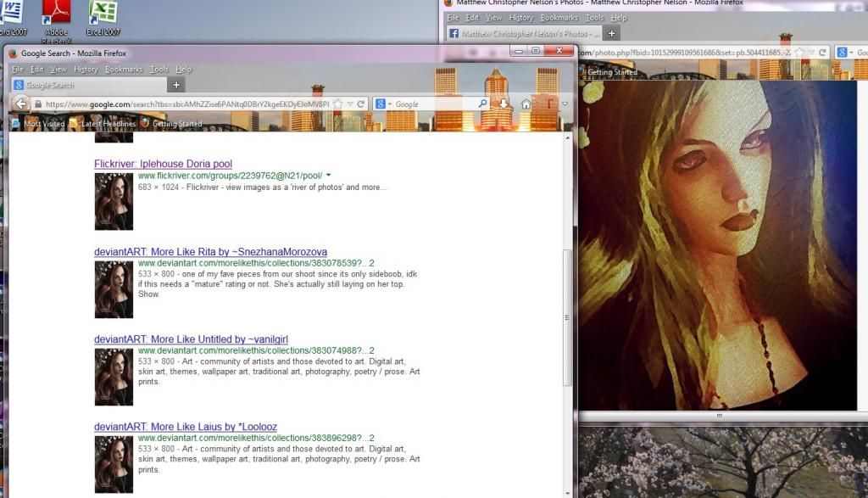Open the Latest Headlines bookmark feed

click(103, 124)
